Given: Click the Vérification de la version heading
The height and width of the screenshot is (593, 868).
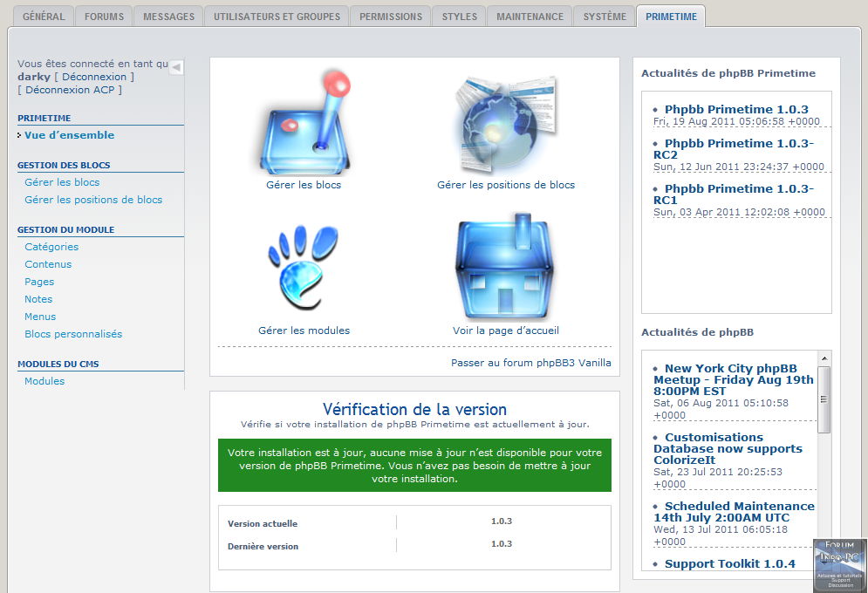Looking at the screenshot, I should pyautogui.click(x=414, y=409).
